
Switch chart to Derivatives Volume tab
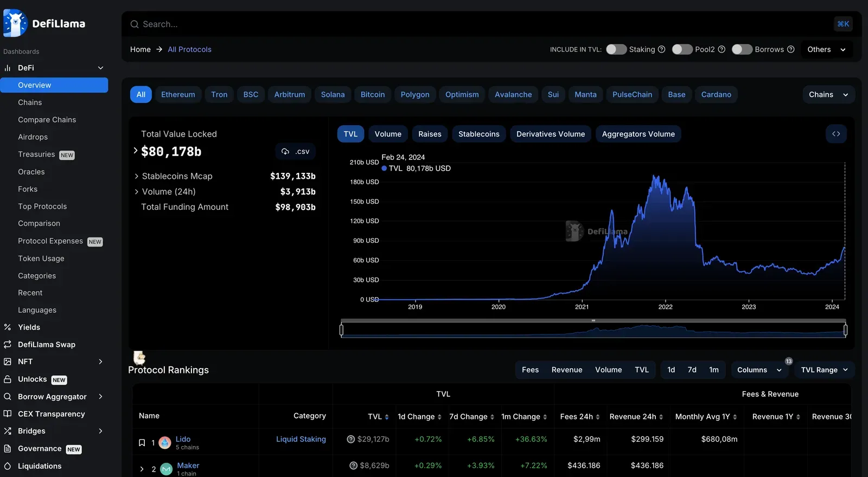(551, 134)
